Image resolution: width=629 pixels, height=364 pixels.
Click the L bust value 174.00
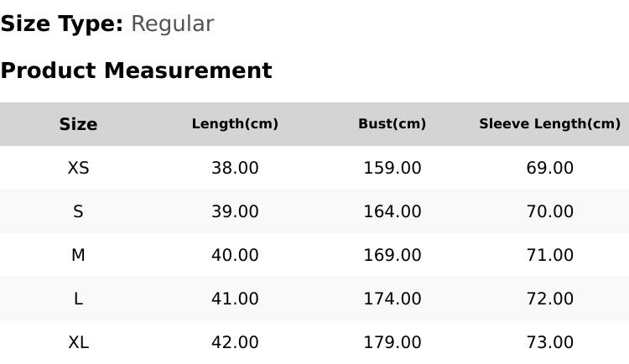[x=392, y=299]
